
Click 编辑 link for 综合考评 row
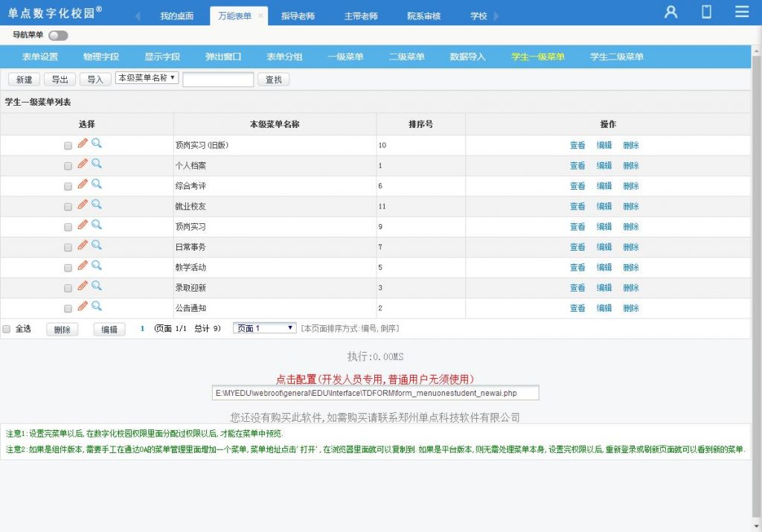(x=604, y=186)
